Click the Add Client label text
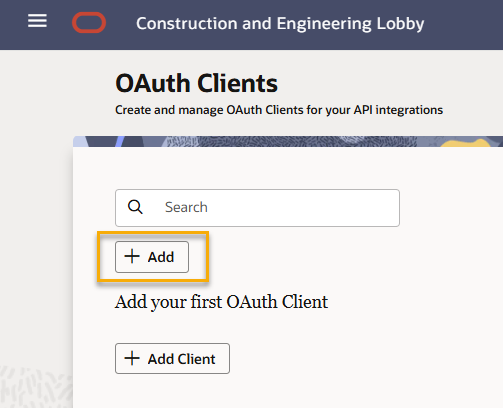 click(182, 359)
